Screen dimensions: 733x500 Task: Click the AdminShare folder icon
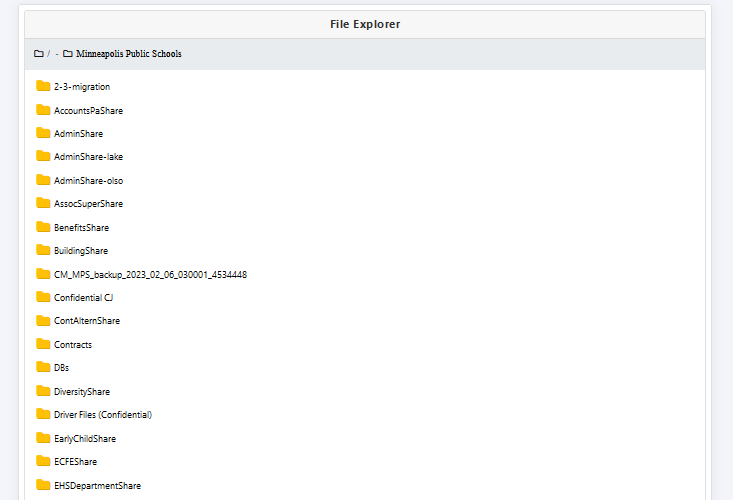pyautogui.click(x=43, y=133)
